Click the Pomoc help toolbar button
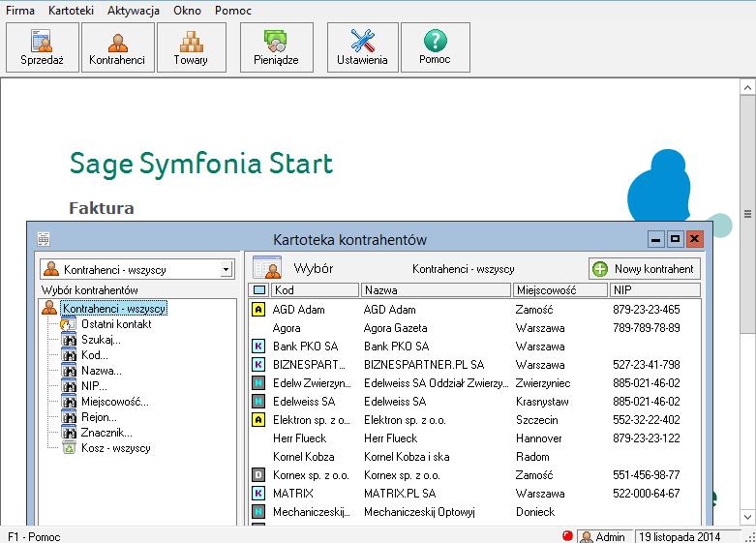756x543 pixels. point(436,47)
